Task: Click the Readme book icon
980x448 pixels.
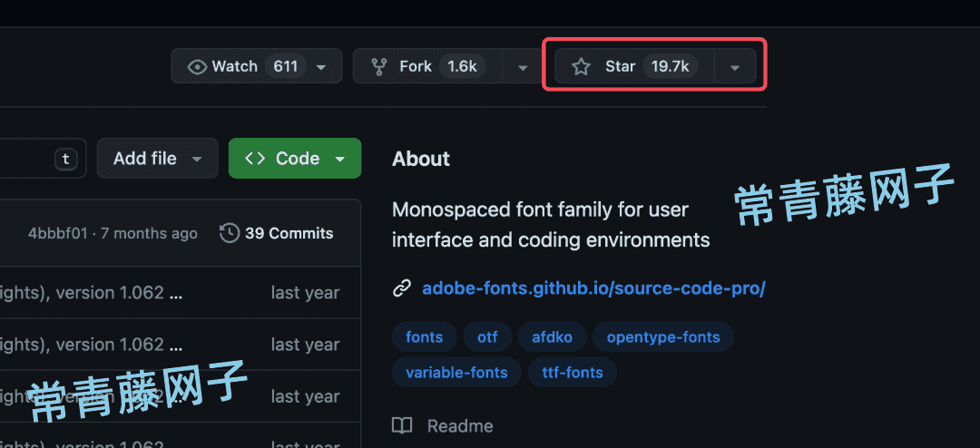Action: tap(402, 426)
